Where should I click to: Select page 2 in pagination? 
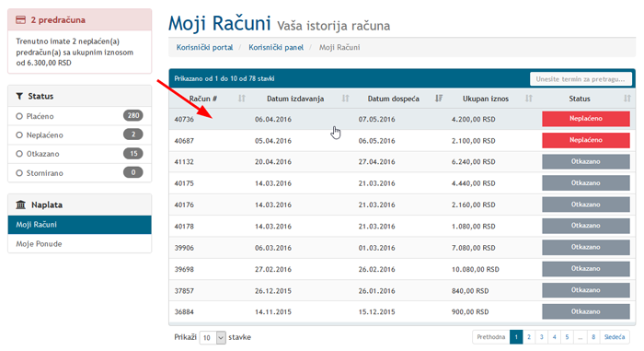(529, 337)
